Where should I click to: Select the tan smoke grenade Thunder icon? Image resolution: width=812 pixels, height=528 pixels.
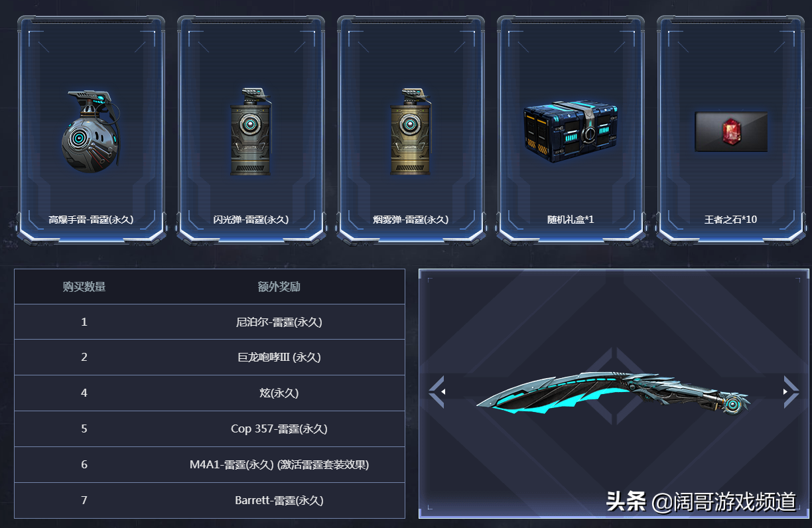[x=410, y=132]
